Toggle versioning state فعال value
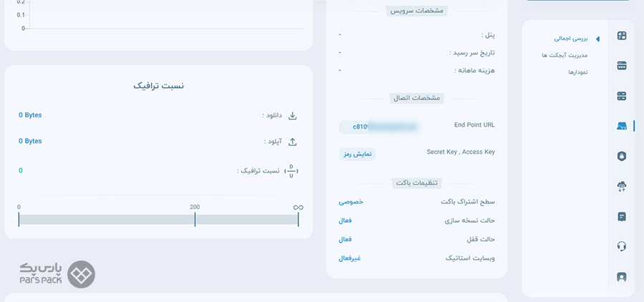Screen dimensions: 644x302 (x=345, y=220)
